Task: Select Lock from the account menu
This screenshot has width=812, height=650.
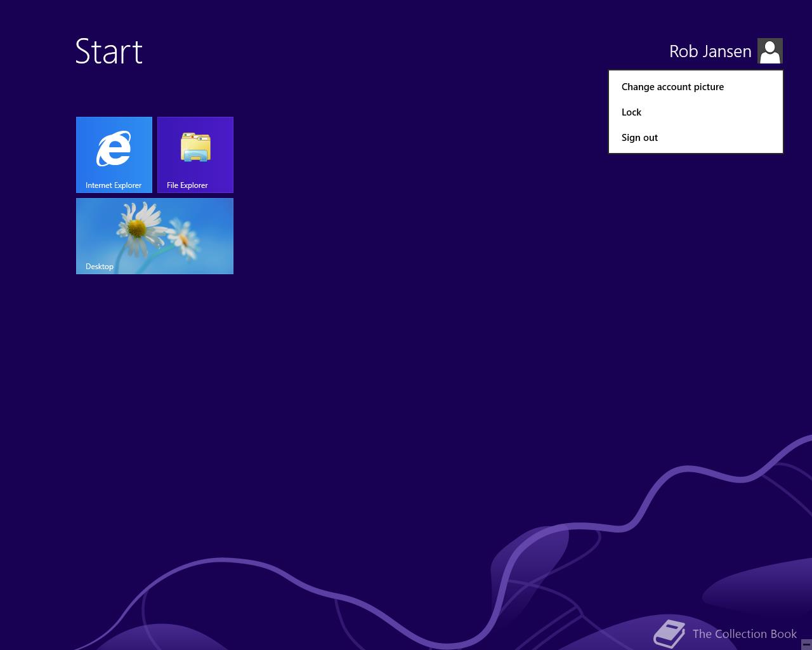Action: [631, 112]
